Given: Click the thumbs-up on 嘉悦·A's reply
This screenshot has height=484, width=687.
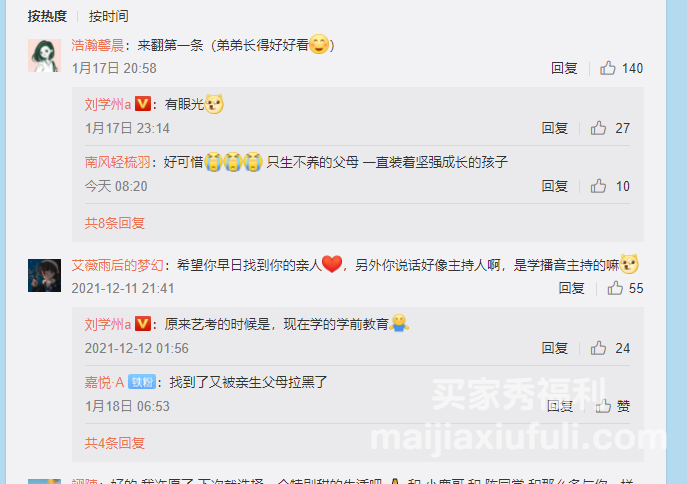Looking at the screenshot, I should point(603,406).
